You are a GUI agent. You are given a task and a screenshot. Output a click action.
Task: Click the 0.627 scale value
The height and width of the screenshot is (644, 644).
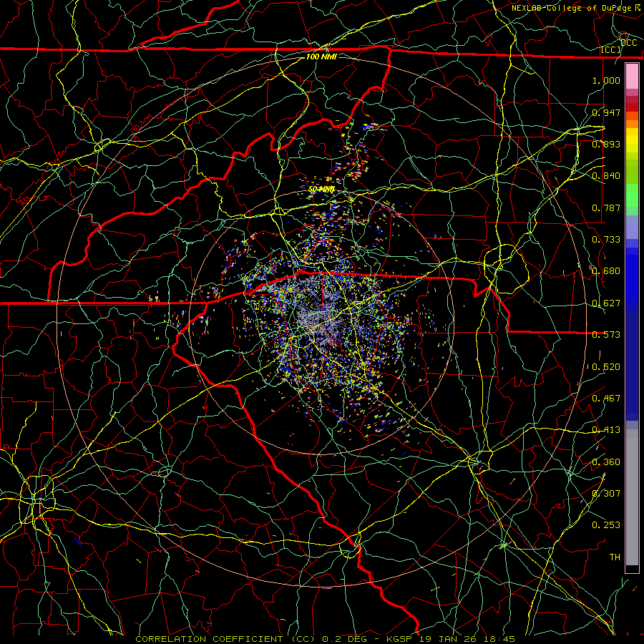(606, 303)
